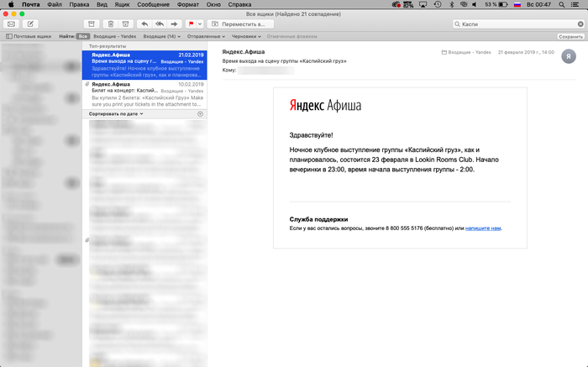This screenshot has width=588, height=367.
Task: Compose a new message
Action: 30,24
